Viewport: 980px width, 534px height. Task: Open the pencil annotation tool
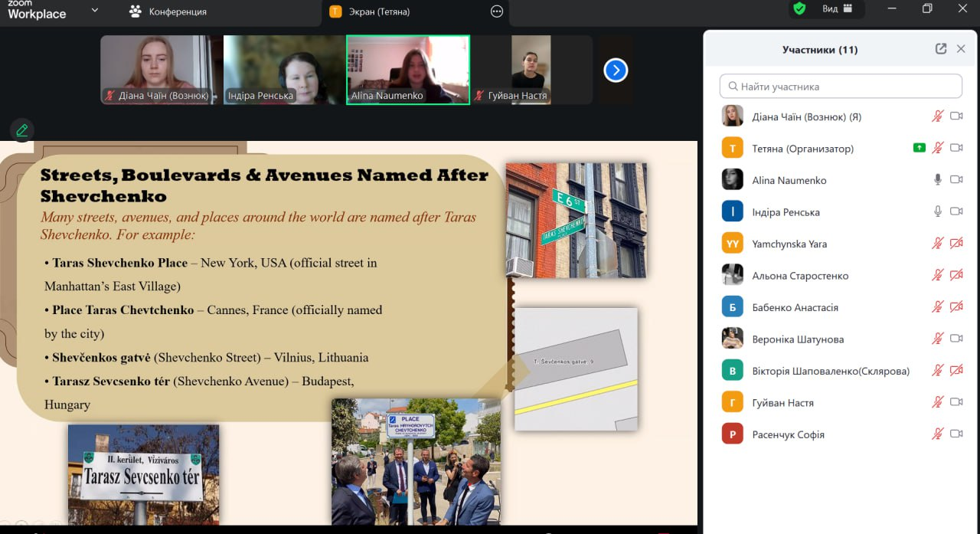(22, 130)
